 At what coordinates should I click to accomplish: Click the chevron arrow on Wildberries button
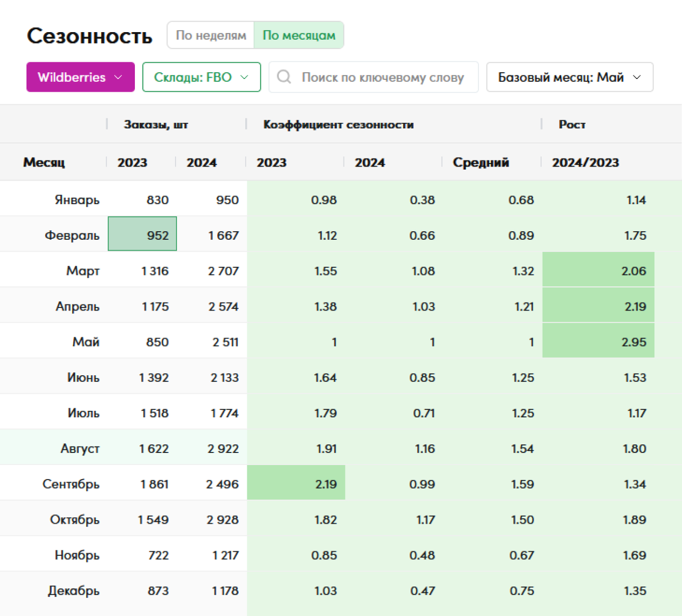click(x=118, y=77)
